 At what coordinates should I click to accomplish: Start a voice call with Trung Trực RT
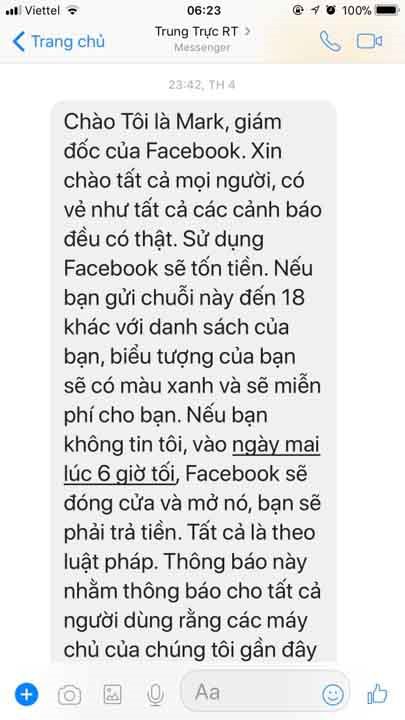330,42
